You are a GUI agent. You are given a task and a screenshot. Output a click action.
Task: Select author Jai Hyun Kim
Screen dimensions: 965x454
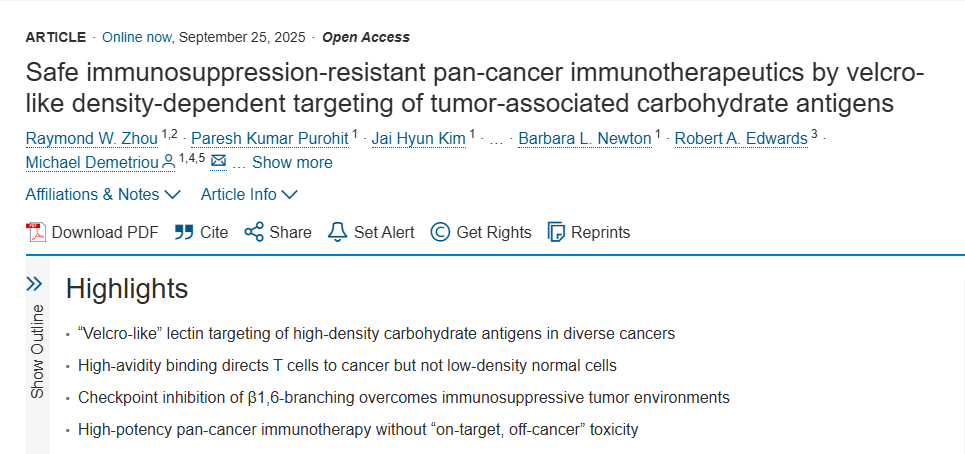point(418,138)
